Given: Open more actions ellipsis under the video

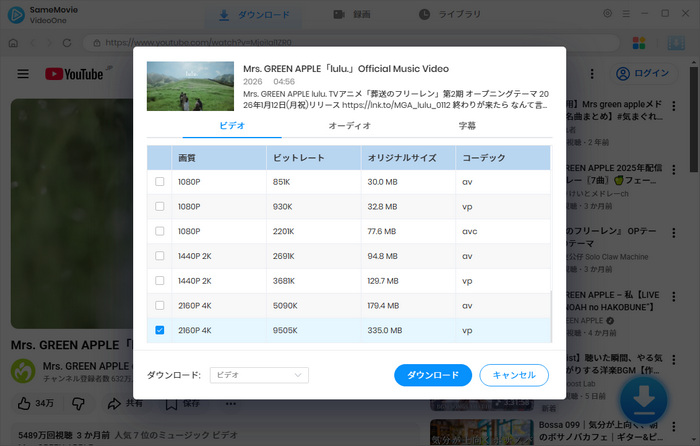Looking at the screenshot, I should click(231, 404).
